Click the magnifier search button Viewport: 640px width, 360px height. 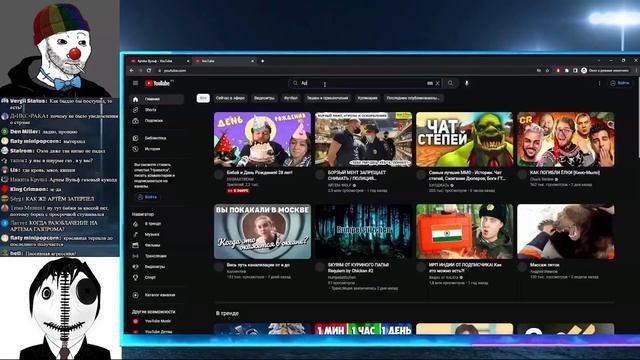pyautogui.click(x=450, y=83)
